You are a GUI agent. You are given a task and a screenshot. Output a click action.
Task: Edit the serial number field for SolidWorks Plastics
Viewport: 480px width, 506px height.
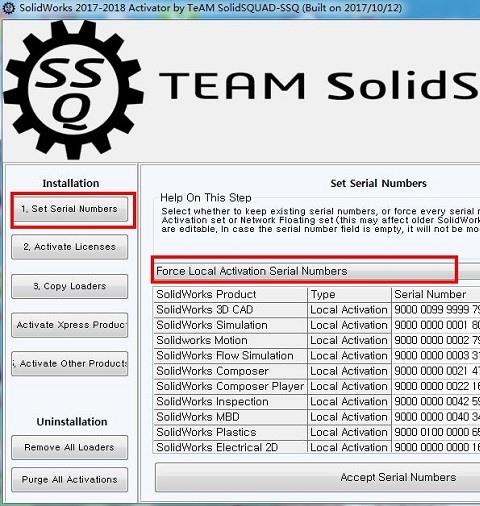pyautogui.click(x=436, y=433)
